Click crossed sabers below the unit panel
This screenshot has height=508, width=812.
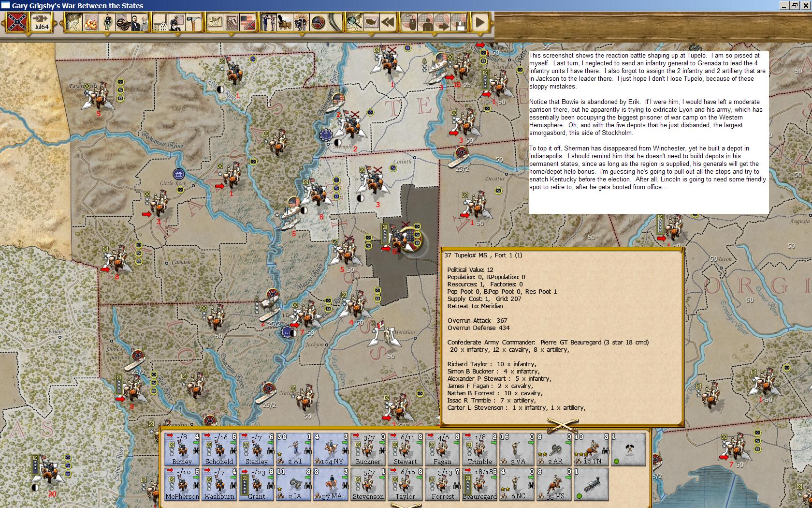pos(406,505)
